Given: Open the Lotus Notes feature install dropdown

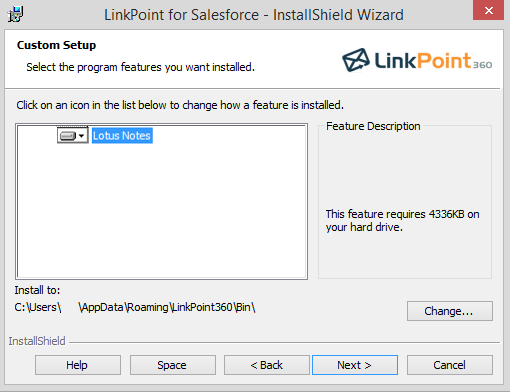Looking at the screenshot, I should 73,136.
